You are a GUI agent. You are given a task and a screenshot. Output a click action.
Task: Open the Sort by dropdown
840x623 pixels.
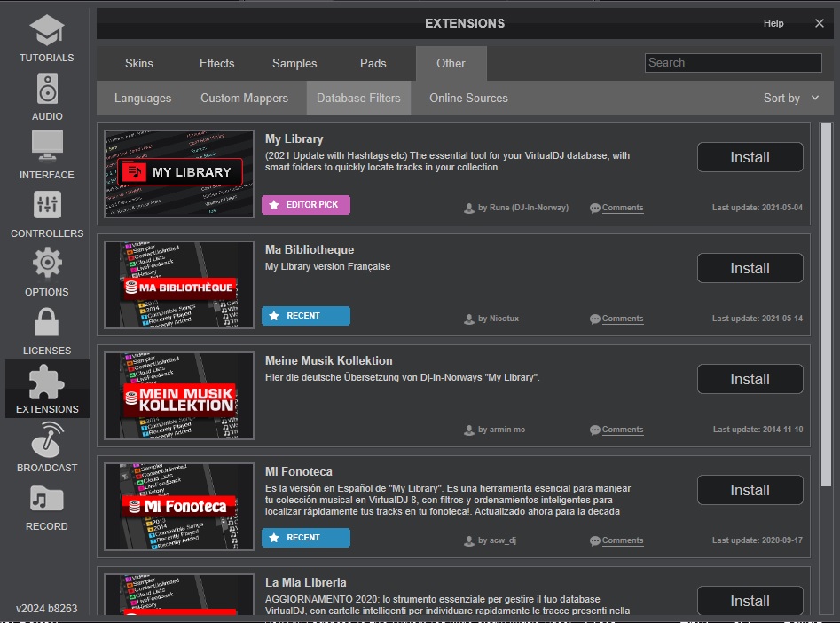(x=791, y=99)
